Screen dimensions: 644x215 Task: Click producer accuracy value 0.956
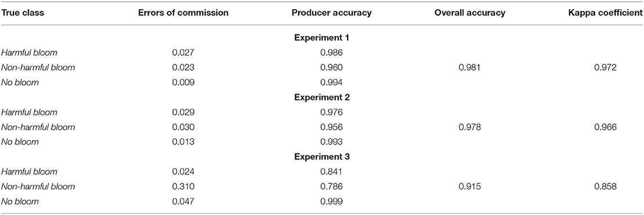click(x=331, y=127)
